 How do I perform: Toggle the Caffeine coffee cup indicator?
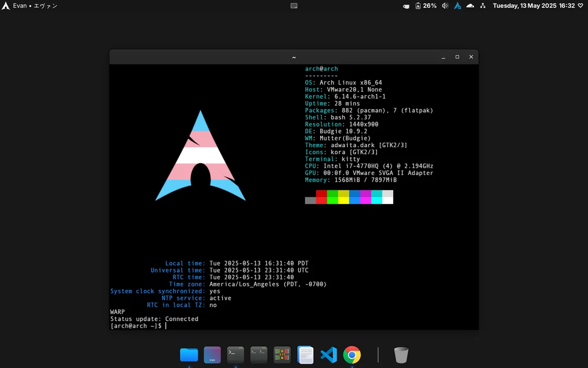(x=406, y=6)
